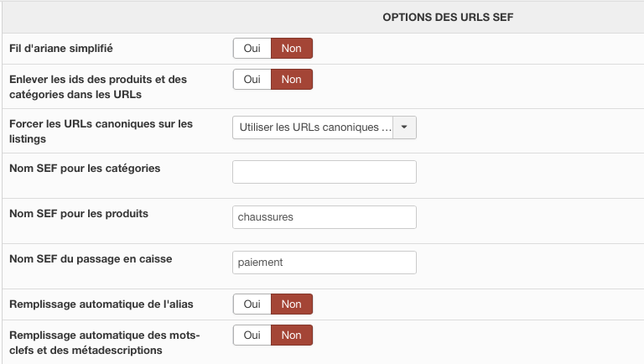
Task: Set 'Fil d'ariane simplifié' to Oui
Action: coord(252,49)
